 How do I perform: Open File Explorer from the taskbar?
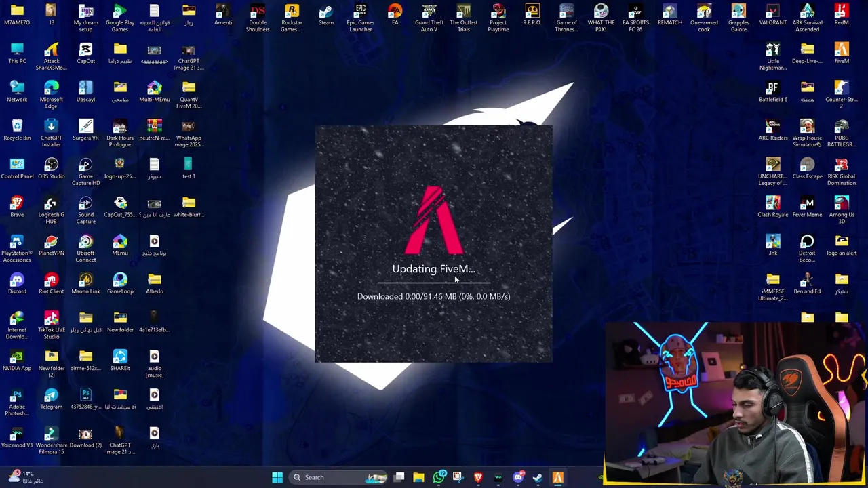point(419,477)
